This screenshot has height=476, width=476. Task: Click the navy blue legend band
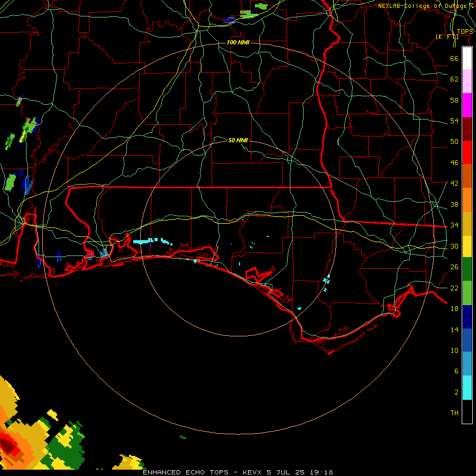467,317
